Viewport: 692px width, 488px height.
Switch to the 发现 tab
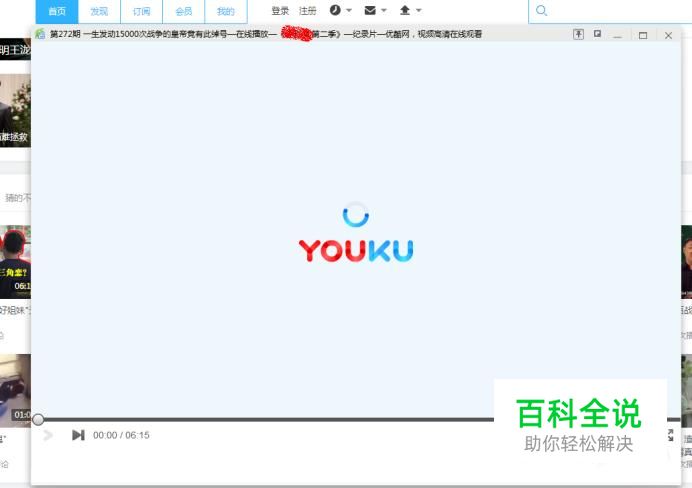coord(99,11)
